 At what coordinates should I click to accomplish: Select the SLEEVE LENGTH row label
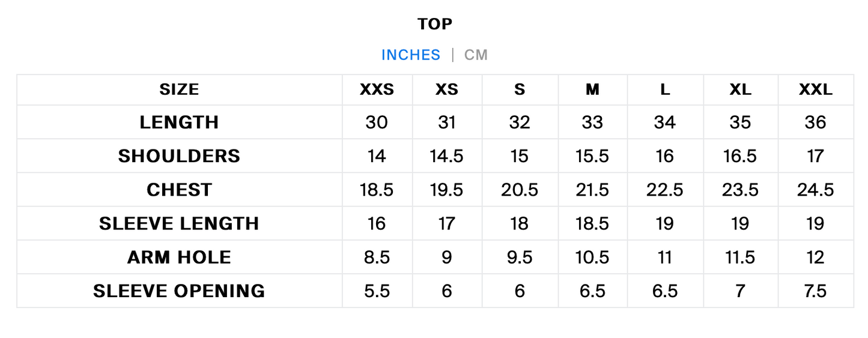point(179,223)
